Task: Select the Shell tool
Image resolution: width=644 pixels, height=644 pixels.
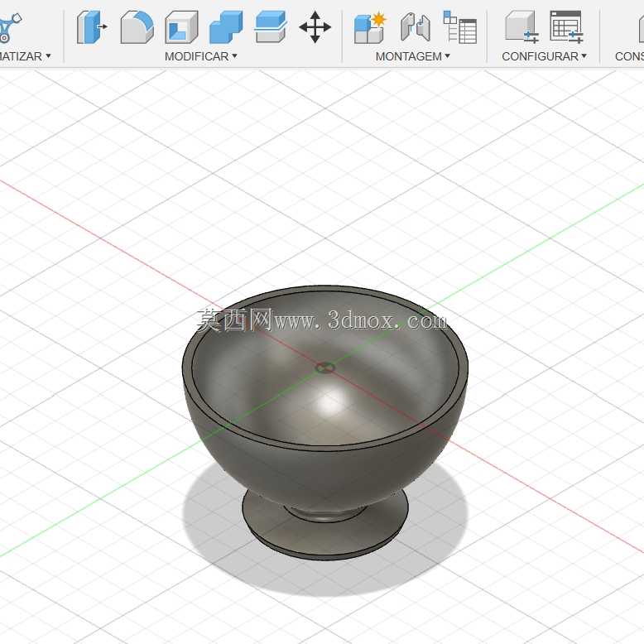Action: tap(181, 27)
